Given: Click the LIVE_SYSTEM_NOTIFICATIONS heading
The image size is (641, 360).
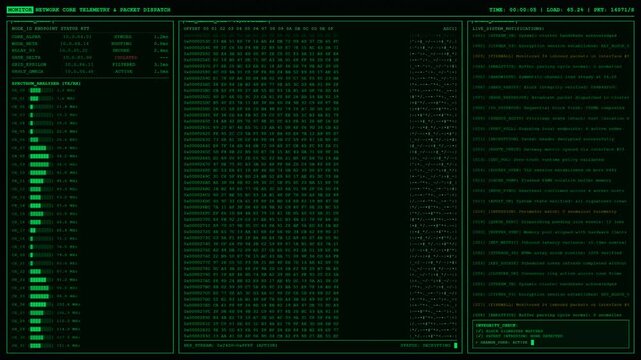Looking at the screenshot, I should (x=508, y=29).
